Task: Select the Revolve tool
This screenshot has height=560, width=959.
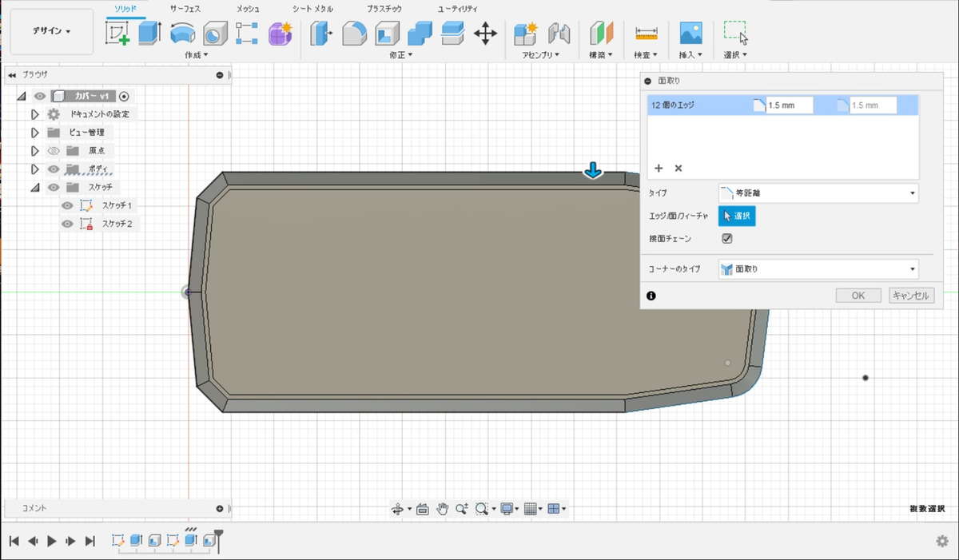Action: (183, 33)
